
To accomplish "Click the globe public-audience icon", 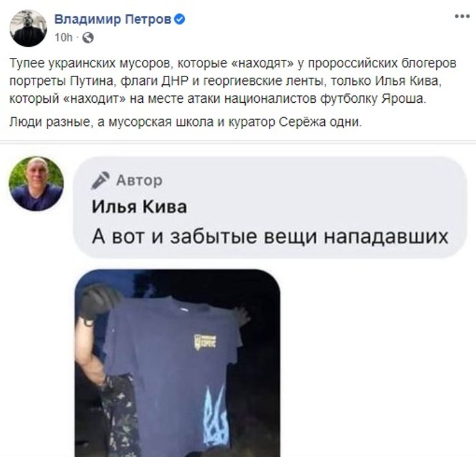I will pos(87,38).
